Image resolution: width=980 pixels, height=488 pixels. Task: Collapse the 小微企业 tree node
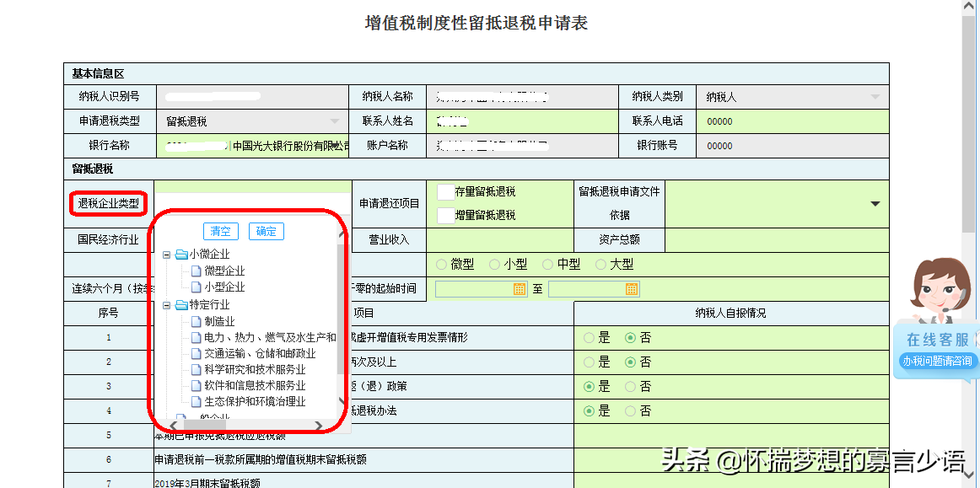167,254
